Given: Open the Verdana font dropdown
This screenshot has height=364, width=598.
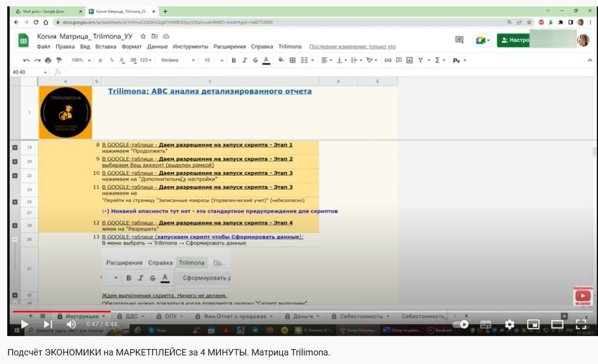Looking at the screenshot, I should [x=178, y=60].
